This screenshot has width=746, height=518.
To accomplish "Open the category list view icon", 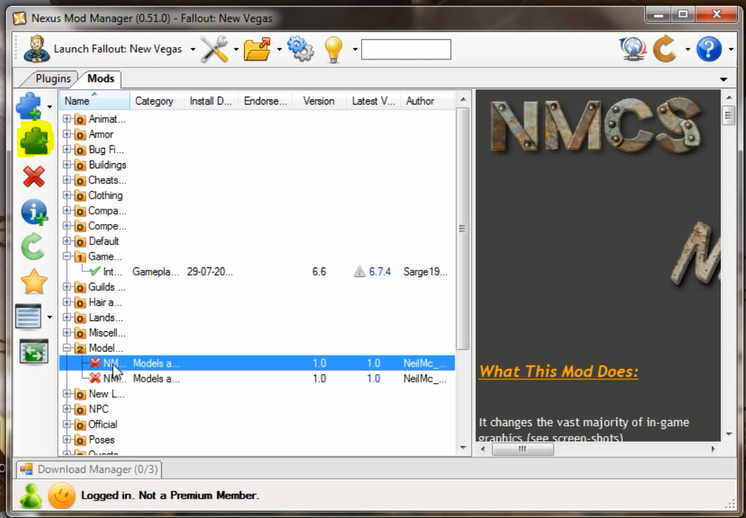I will (28, 317).
